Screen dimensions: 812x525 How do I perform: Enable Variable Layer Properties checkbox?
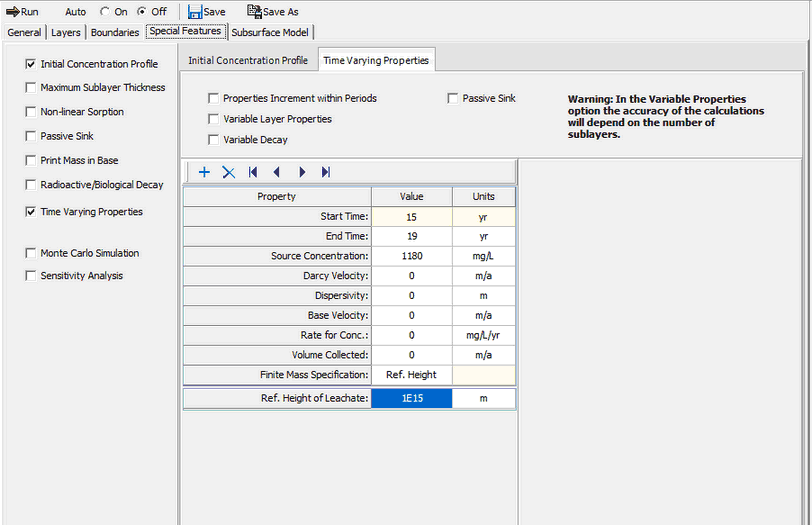(213, 119)
